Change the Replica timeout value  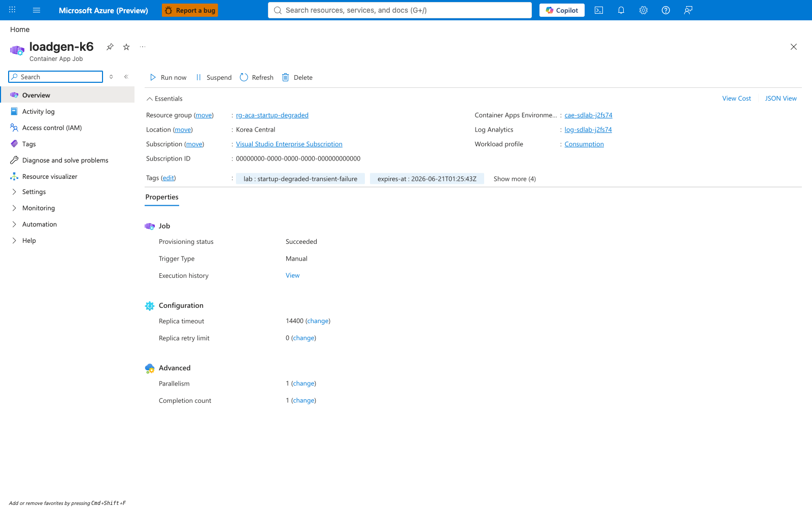click(x=318, y=321)
